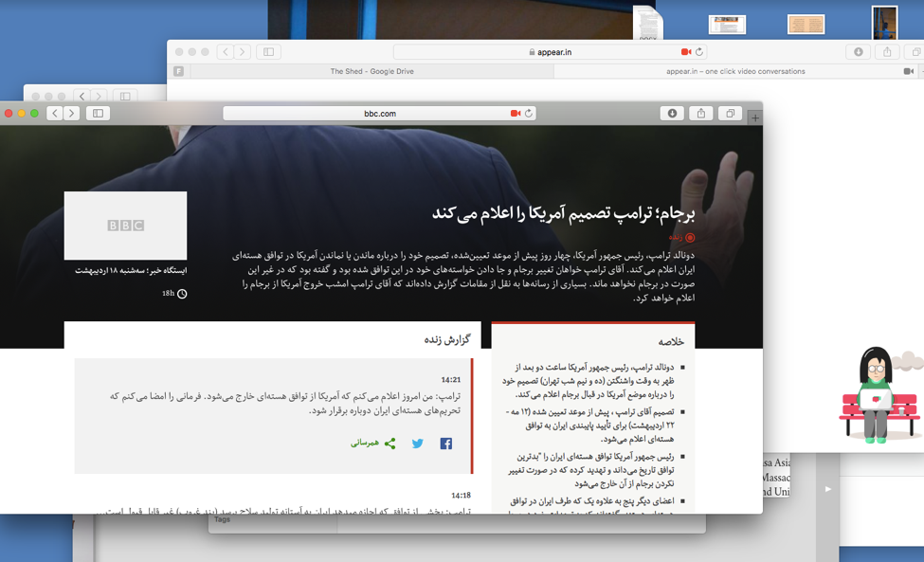Show the sidebar in the appear.in window
Image resolution: width=924 pixels, height=562 pixels.
pyautogui.click(x=269, y=52)
